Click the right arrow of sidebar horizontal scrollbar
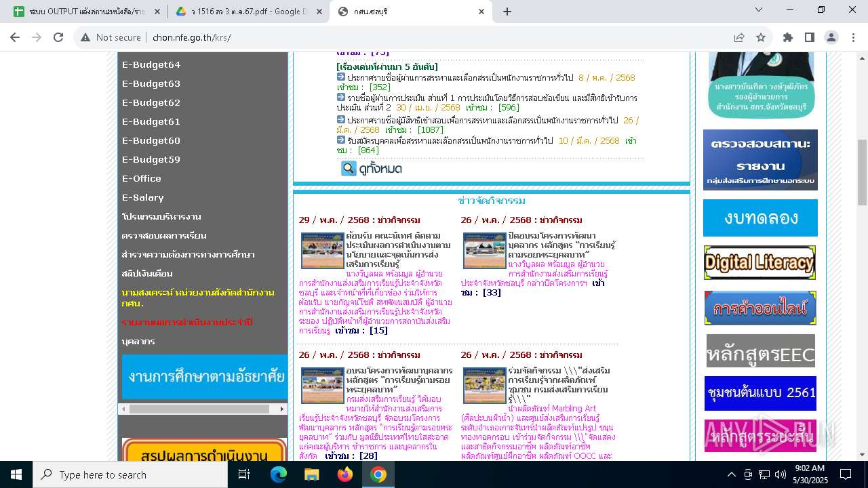The width and height of the screenshot is (868, 488). [x=282, y=409]
